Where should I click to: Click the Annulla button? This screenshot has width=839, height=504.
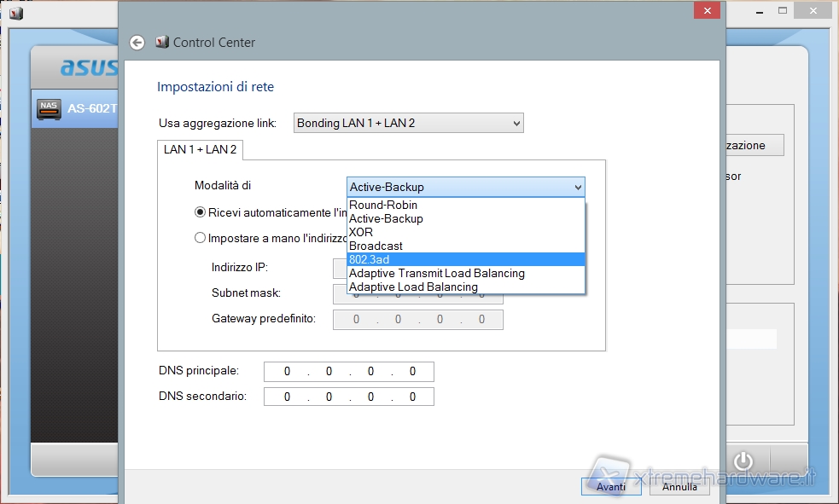click(x=679, y=486)
